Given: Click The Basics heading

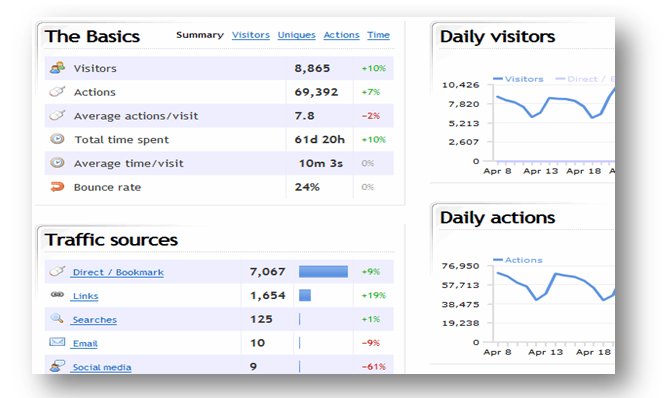Looking at the screenshot, I should pos(92,37).
